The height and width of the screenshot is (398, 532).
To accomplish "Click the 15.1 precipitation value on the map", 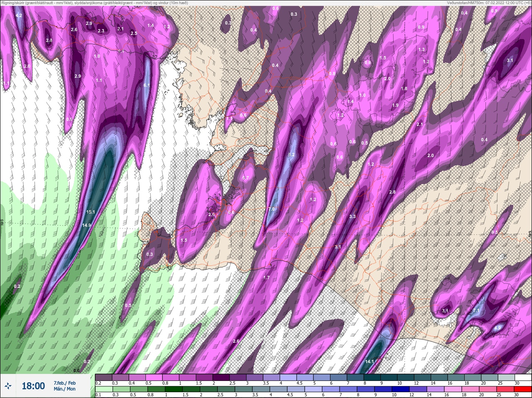I will [x=91, y=212].
